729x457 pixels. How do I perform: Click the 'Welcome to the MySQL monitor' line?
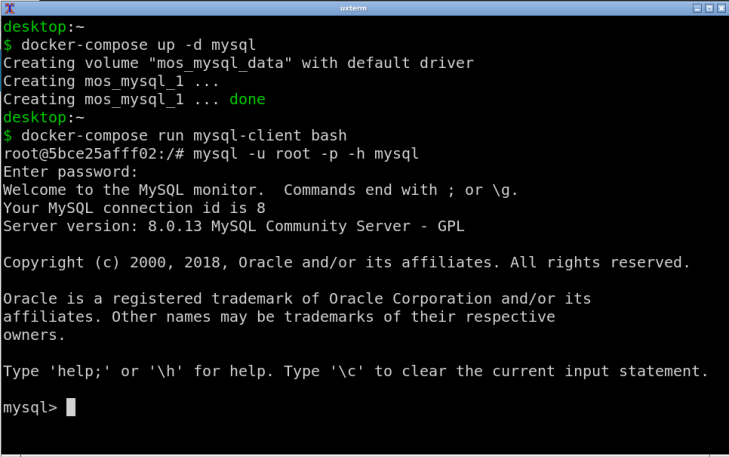tap(260, 190)
